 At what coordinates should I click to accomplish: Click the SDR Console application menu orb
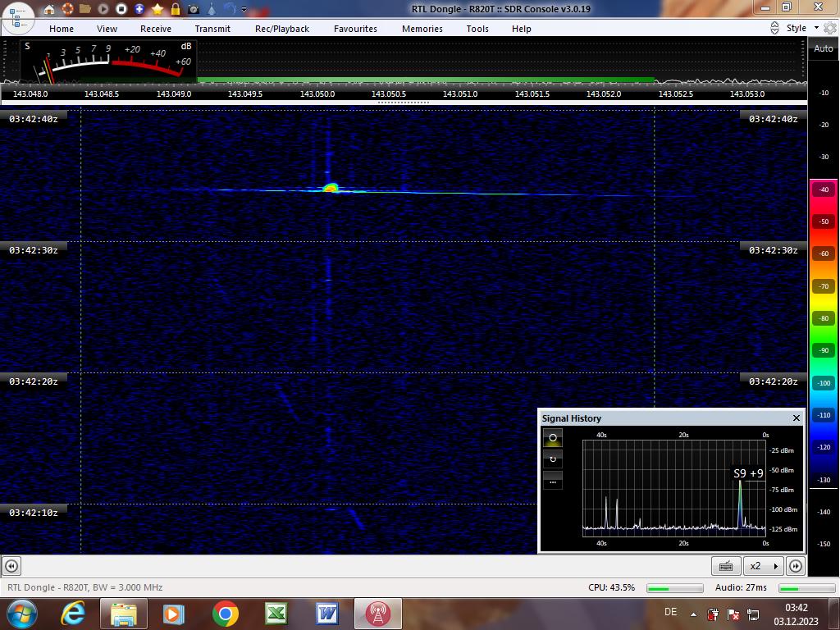(x=18, y=18)
